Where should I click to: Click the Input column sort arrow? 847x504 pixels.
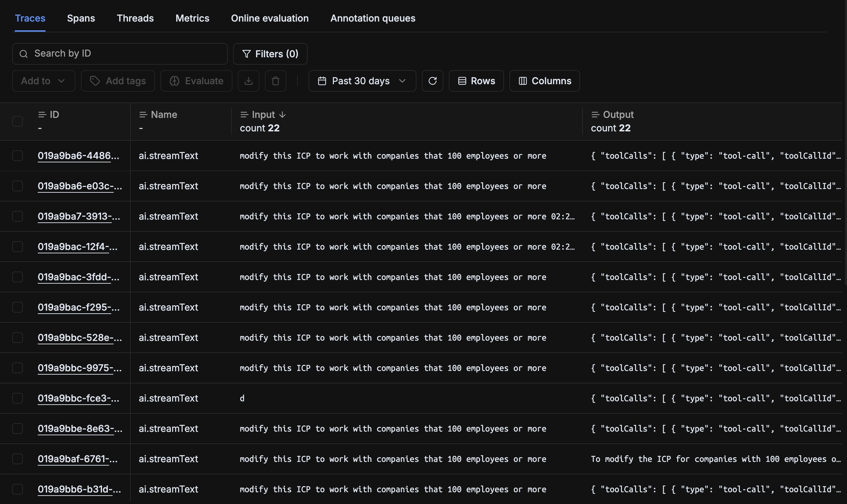click(282, 115)
